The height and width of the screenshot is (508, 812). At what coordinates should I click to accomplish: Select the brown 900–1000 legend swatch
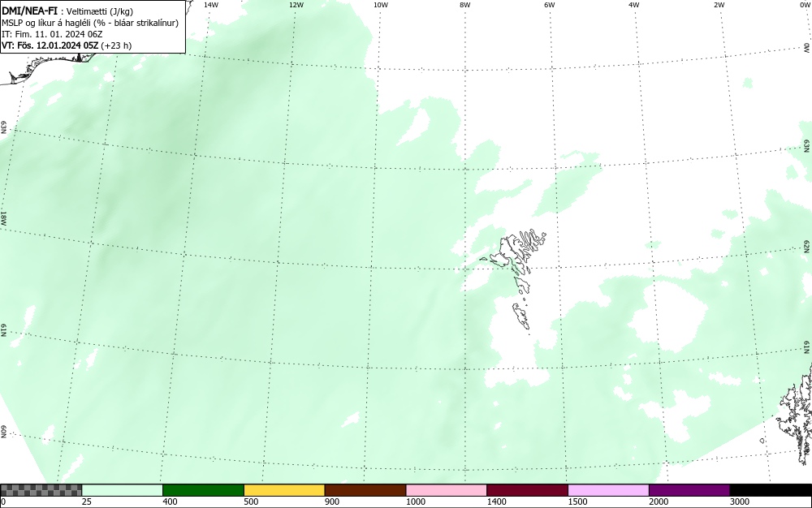(x=365, y=490)
